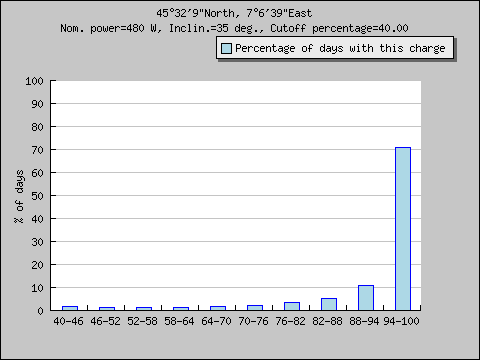Click the 82-88 bar

click(x=329, y=304)
